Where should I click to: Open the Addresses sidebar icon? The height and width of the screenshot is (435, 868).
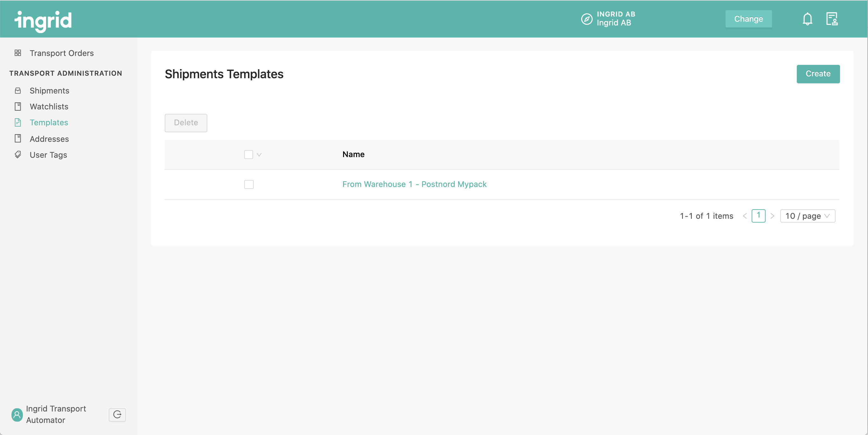[18, 139]
